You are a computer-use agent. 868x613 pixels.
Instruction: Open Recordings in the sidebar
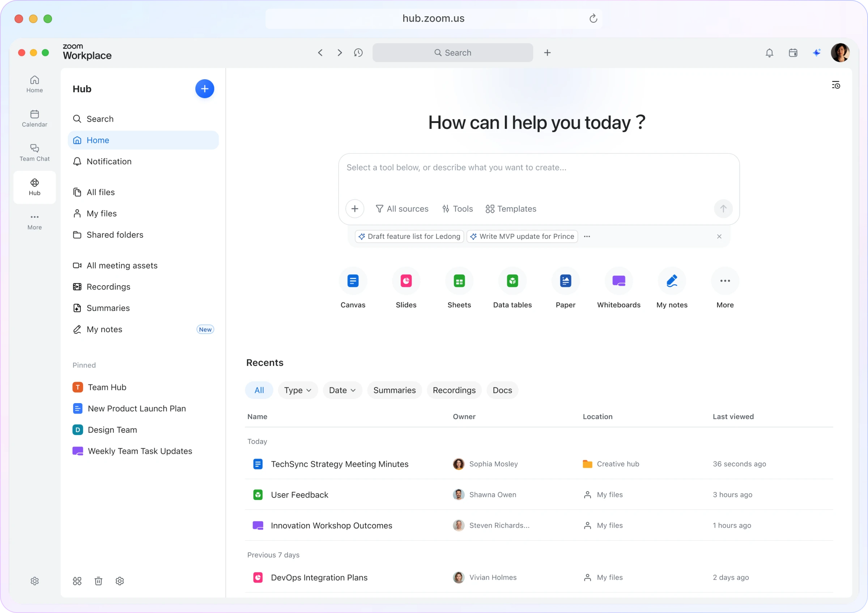tap(143, 287)
